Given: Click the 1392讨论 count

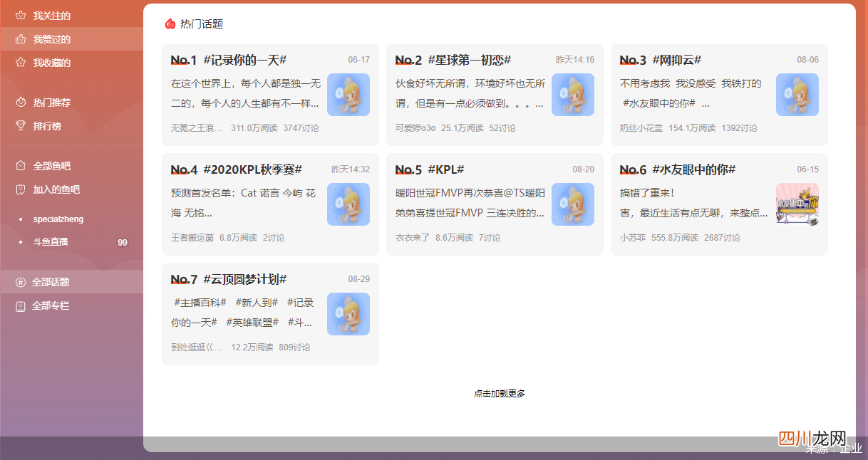Looking at the screenshot, I should [739, 128].
